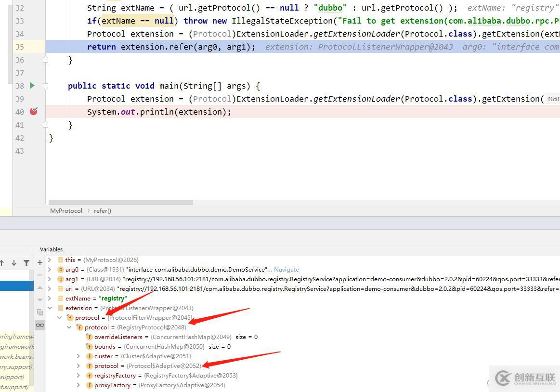The image size is (560, 392).
Task: Select the Variables panel tab
Action: click(x=51, y=249)
